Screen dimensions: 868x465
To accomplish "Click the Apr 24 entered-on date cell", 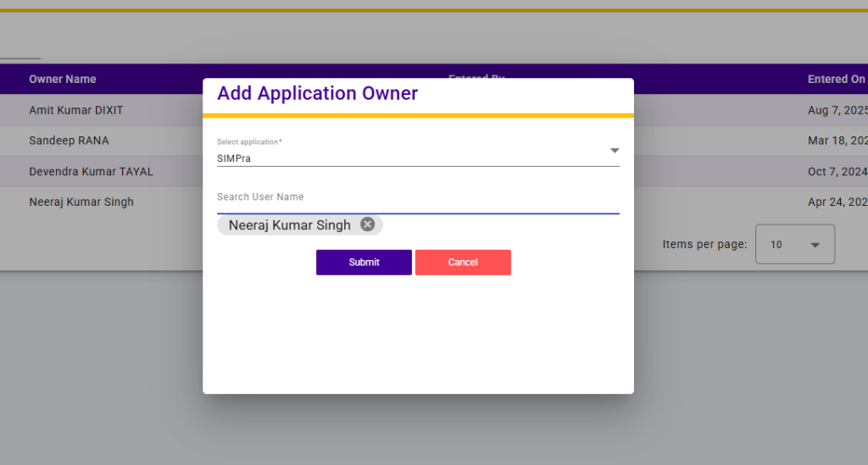I will pos(836,202).
